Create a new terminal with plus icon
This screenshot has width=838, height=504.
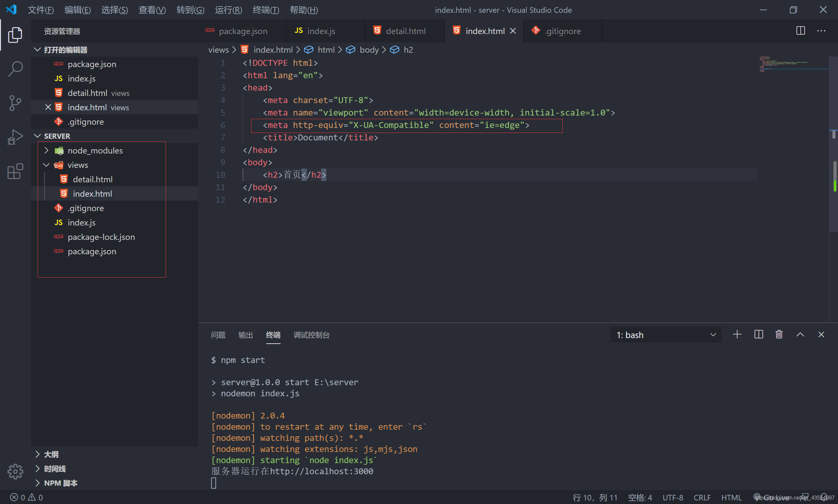click(737, 334)
